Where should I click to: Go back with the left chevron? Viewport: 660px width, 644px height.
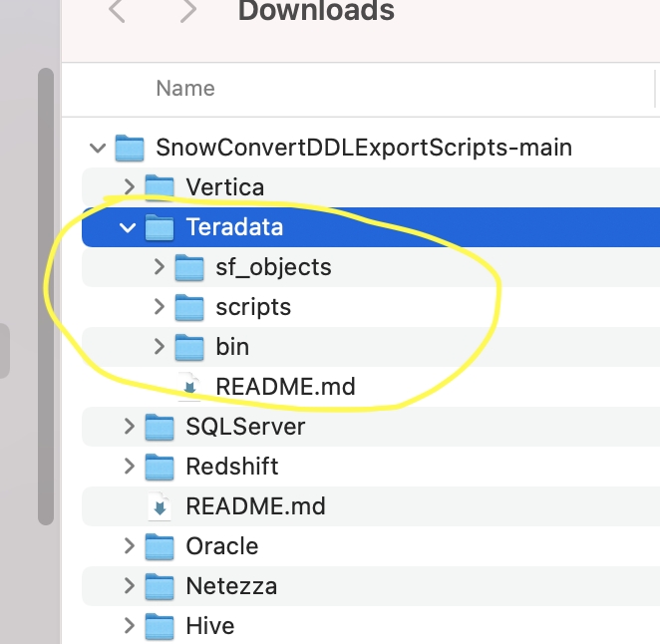[x=117, y=12]
